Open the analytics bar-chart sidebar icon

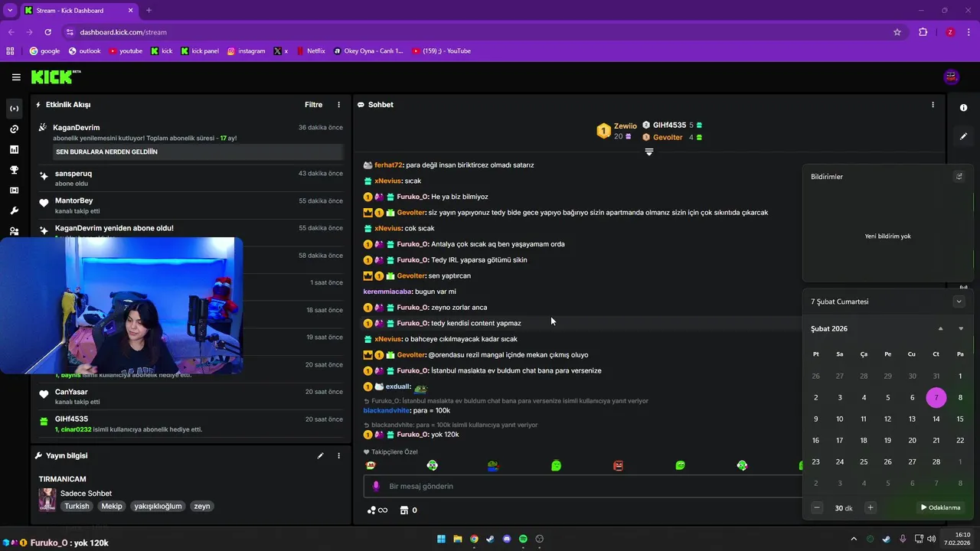click(x=14, y=149)
